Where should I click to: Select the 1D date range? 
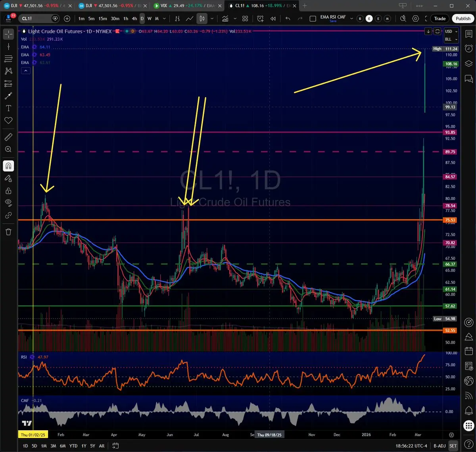[25, 446]
